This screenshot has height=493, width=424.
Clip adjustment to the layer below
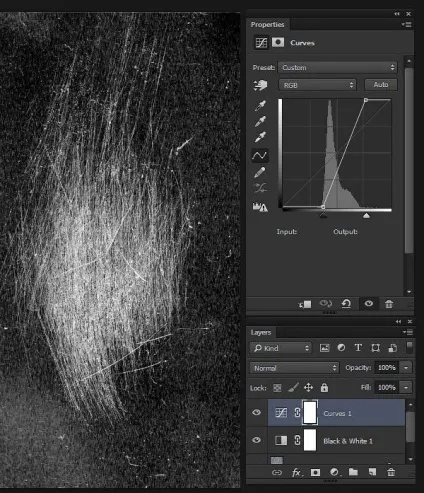pyautogui.click(x=305, y=304)
